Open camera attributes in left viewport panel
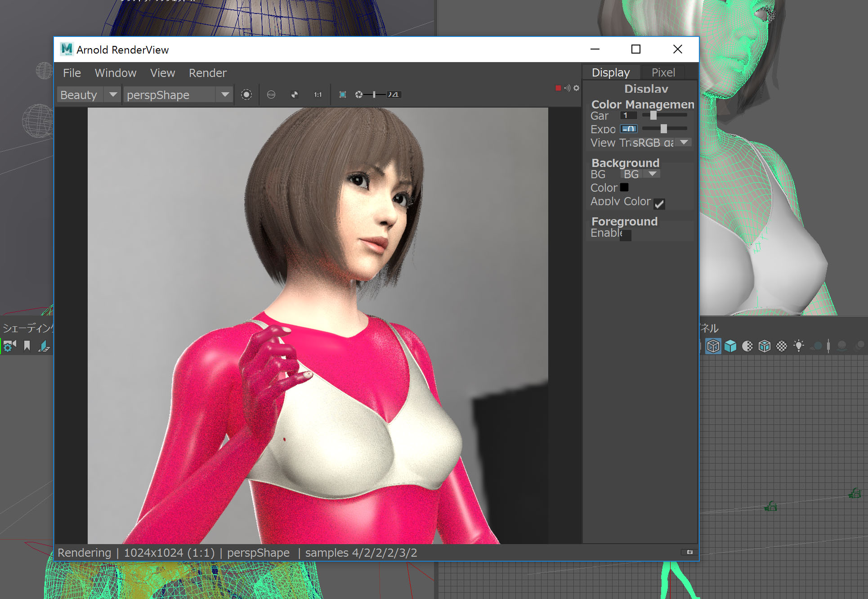The height and width of the screenshot is (599, 868). point(10,346)
